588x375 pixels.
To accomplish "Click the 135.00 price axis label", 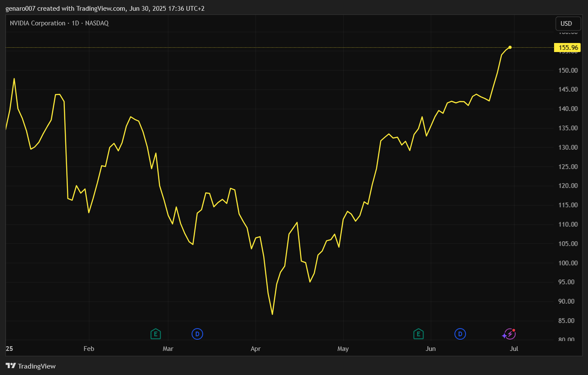I will pos(569,128).
